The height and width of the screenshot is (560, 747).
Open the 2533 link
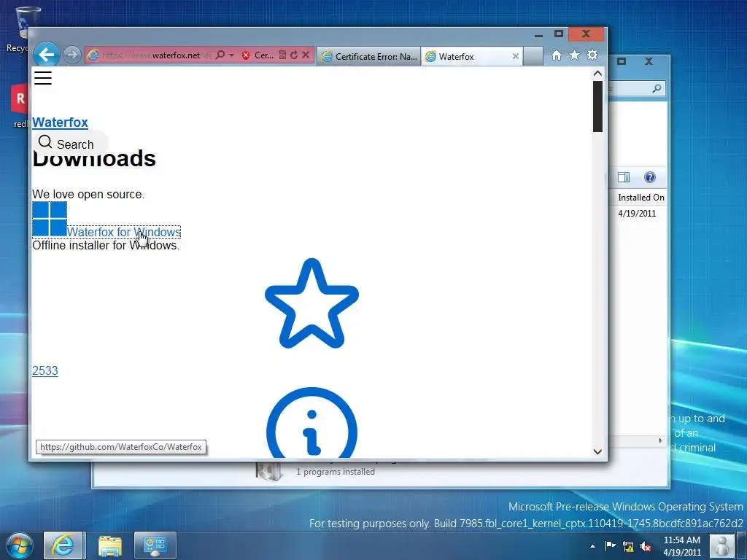[x=45, y=370]
